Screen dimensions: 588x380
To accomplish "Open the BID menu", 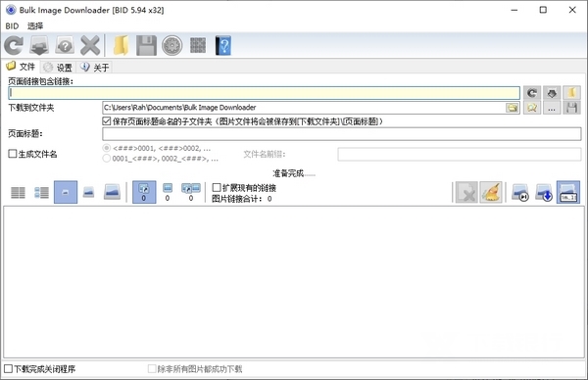I will coord(12,25).
